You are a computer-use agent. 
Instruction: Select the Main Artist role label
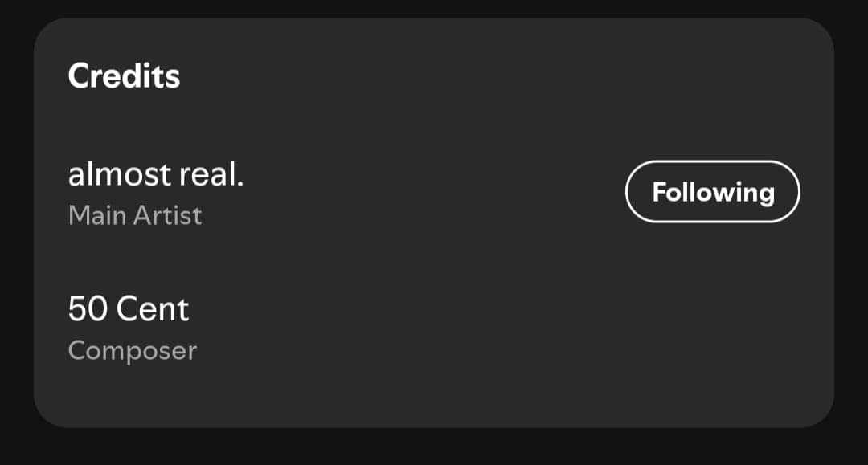[135, 215]
